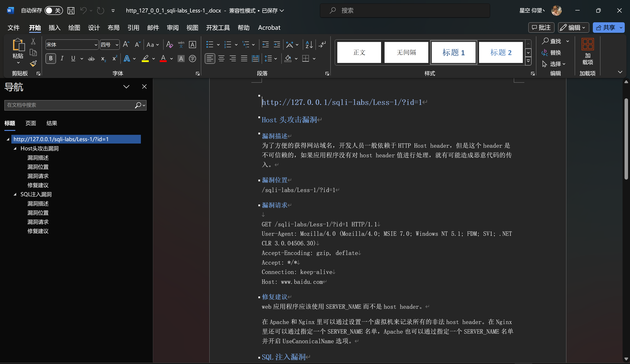The height and width of the screenshot is (364, 630).
Task: Toggle Bold formatting button
Action: point(51,59)
